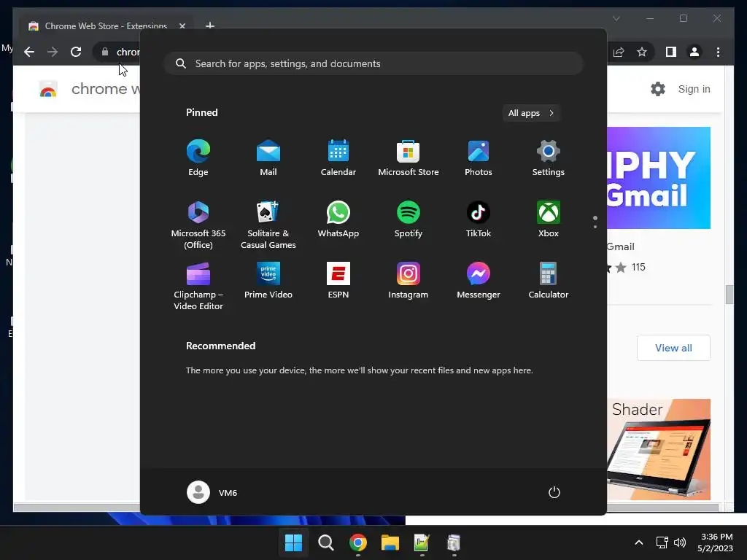The width and height of the screenshot is (747, 560).
Task: Share this page from Chrome toolbar
Action: click(619, 52)
